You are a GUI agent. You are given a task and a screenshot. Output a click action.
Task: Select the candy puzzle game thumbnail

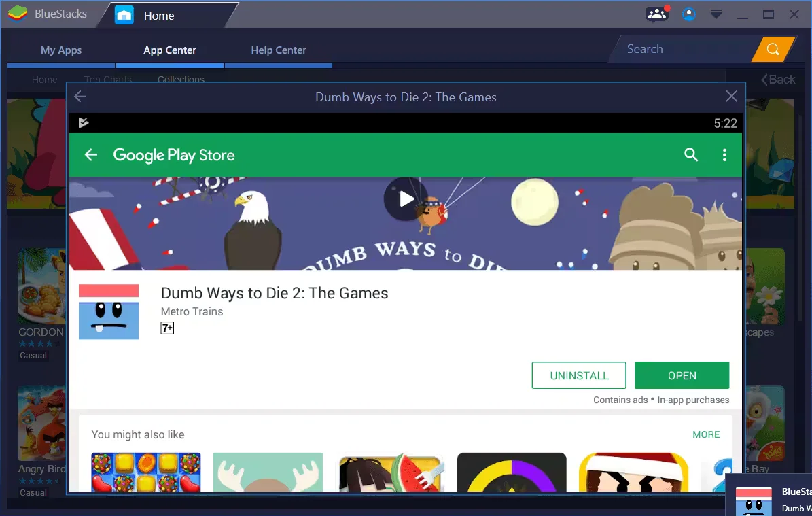point(146,472)
